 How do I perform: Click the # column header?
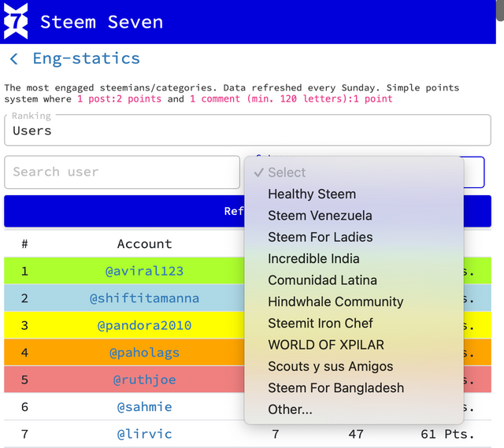click(x=24, y=244)
